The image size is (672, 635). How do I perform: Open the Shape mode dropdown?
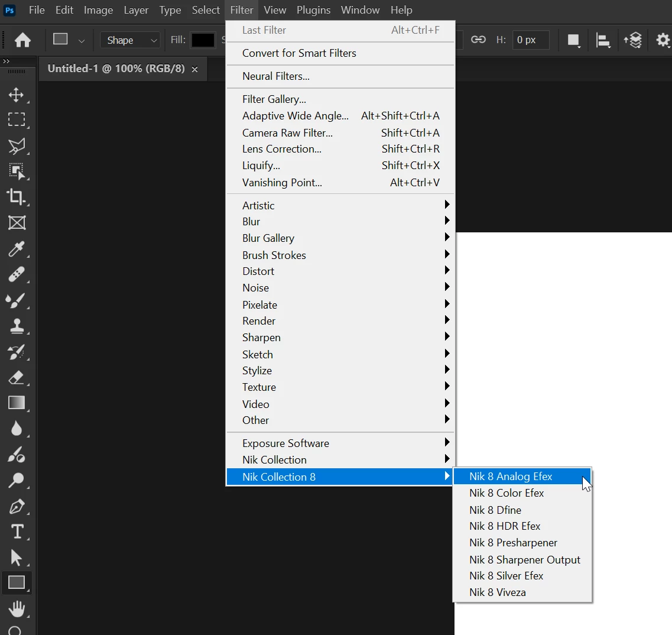pyautogui.click(x=130, y=40)
